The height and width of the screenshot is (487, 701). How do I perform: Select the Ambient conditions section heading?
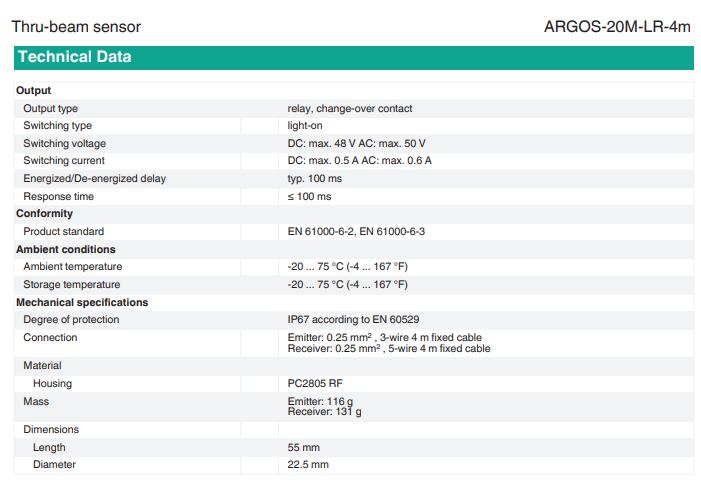pyautogui.click(x=66, y=249)
